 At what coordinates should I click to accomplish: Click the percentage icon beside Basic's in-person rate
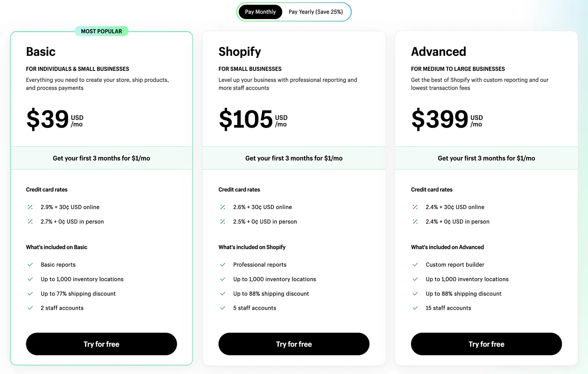tap(30, 222)
